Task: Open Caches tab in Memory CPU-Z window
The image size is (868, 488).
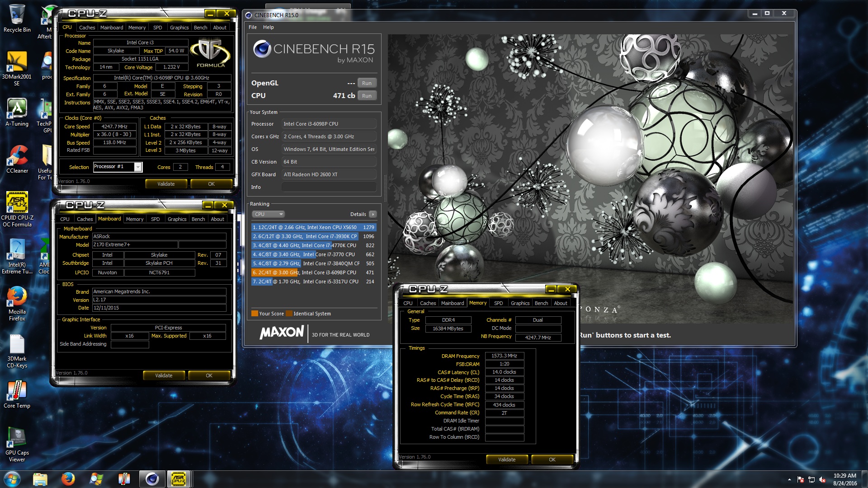Action: tap(428, 303)
